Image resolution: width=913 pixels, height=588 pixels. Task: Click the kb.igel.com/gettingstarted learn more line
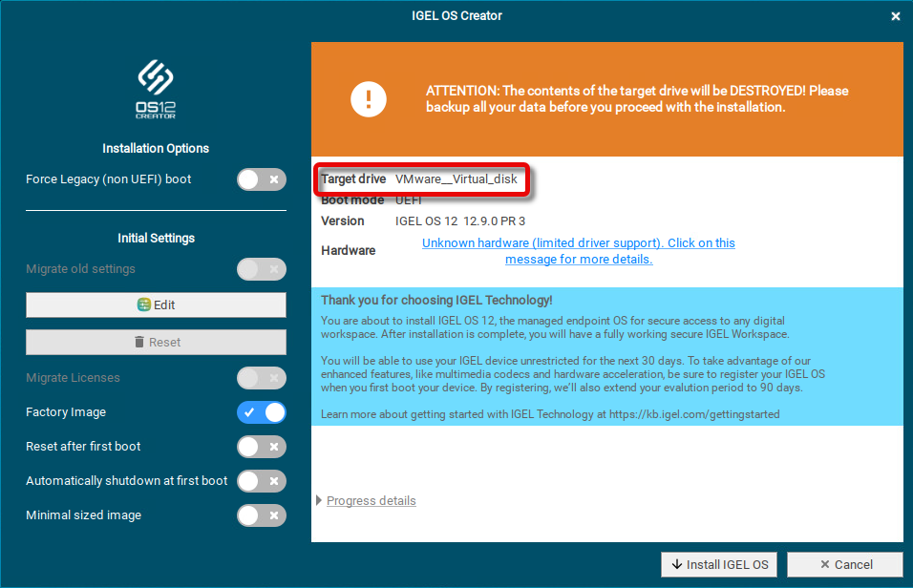click(x=550, y=414)
